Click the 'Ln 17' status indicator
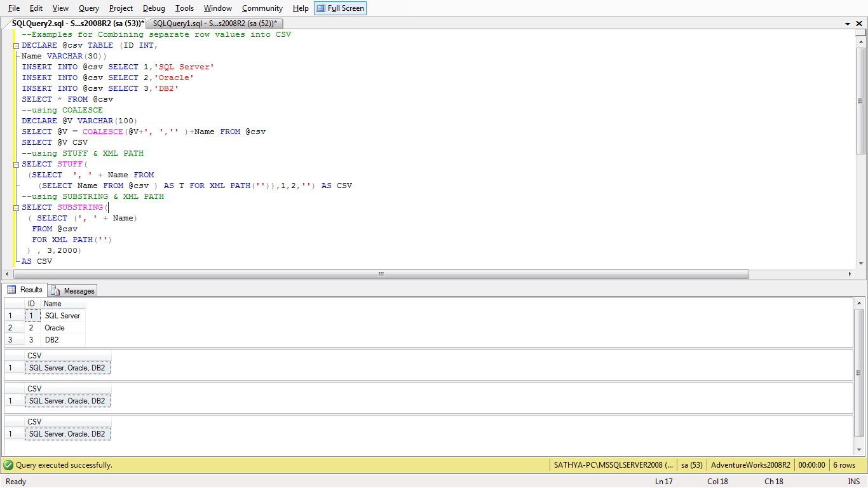Screen dimensions: 868x488 pyautogui.click(x=663, y=482)
